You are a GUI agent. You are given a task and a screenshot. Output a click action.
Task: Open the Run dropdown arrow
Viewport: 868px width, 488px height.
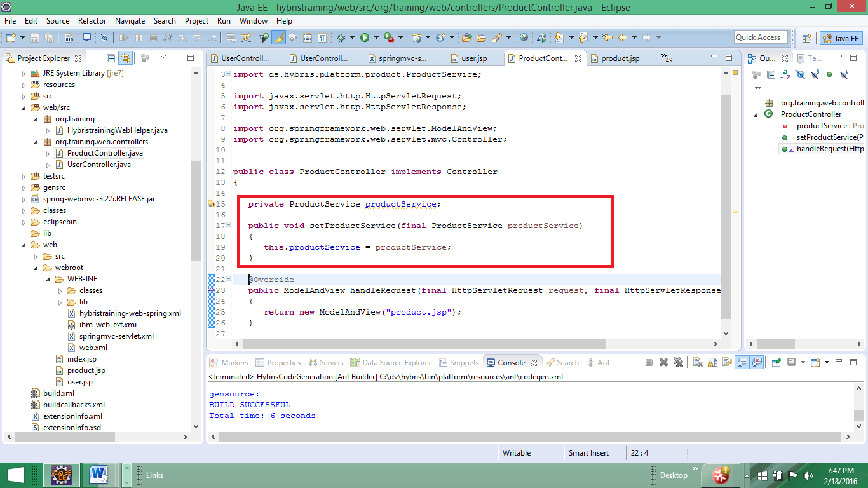click(376, 37)
